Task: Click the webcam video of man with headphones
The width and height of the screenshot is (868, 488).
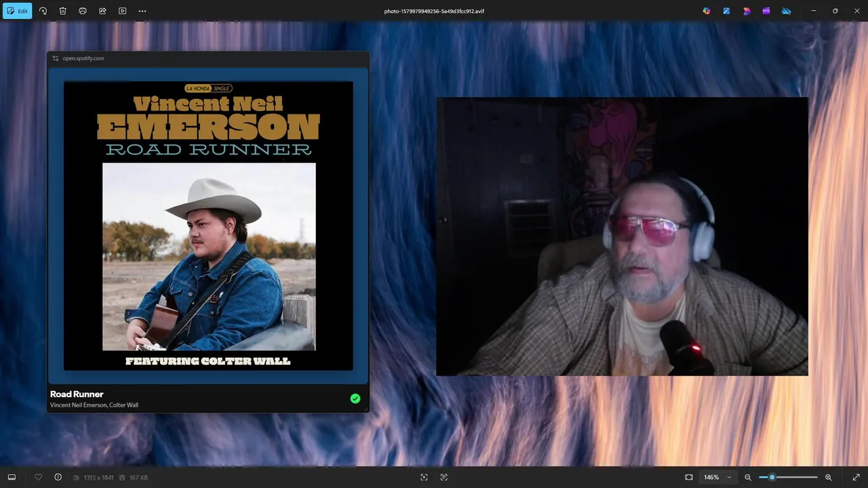Action: (x=622, y=237)
